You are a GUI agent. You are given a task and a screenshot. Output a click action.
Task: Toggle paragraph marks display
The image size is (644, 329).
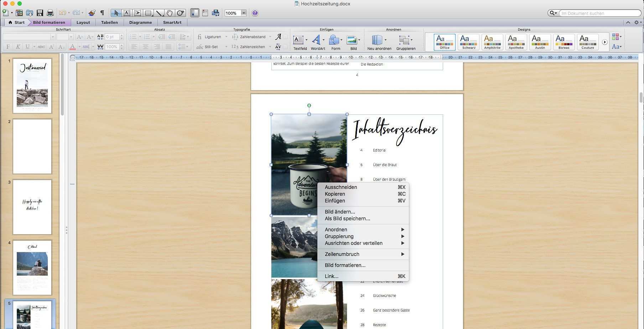tap(102, 13)
